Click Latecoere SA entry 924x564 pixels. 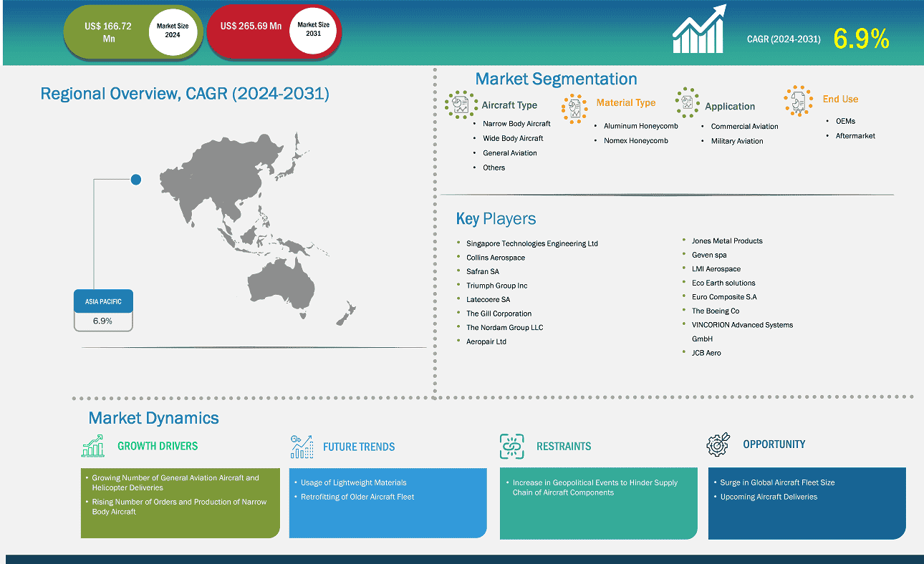488,299
